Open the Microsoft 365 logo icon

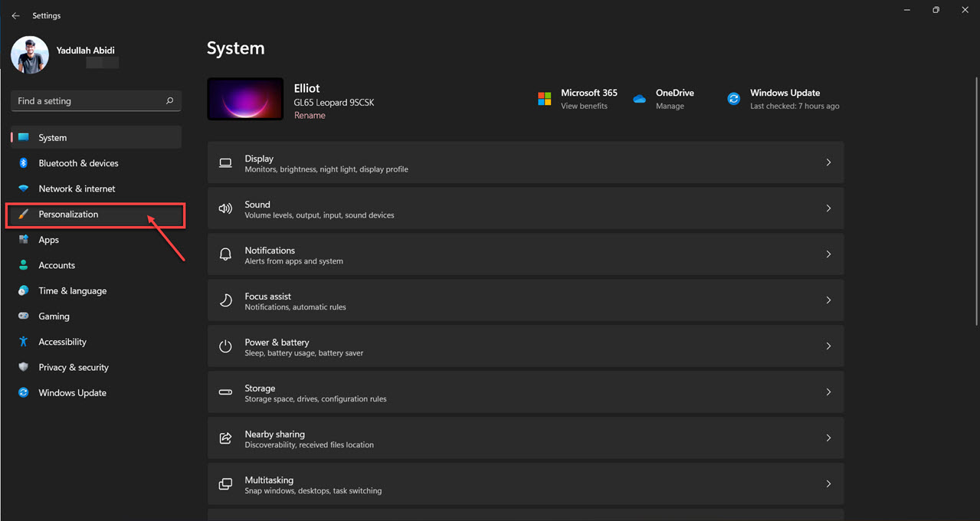544,99
